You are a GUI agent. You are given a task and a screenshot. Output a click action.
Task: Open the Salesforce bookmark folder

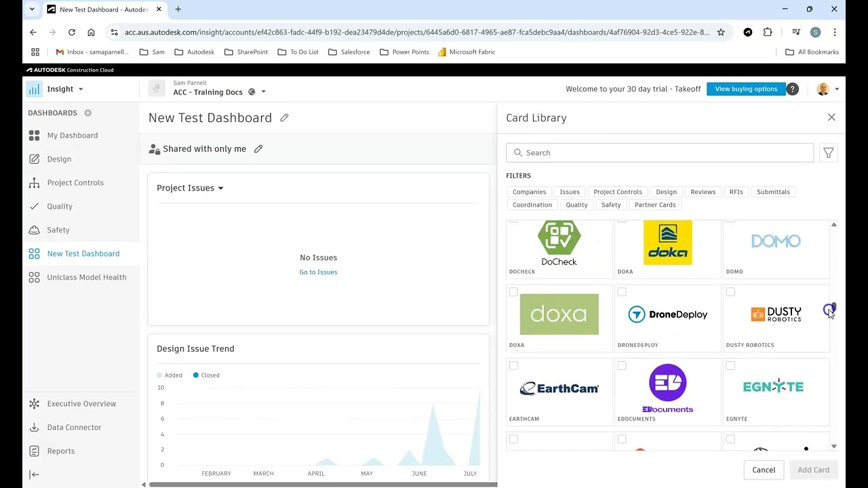[350, 52]
